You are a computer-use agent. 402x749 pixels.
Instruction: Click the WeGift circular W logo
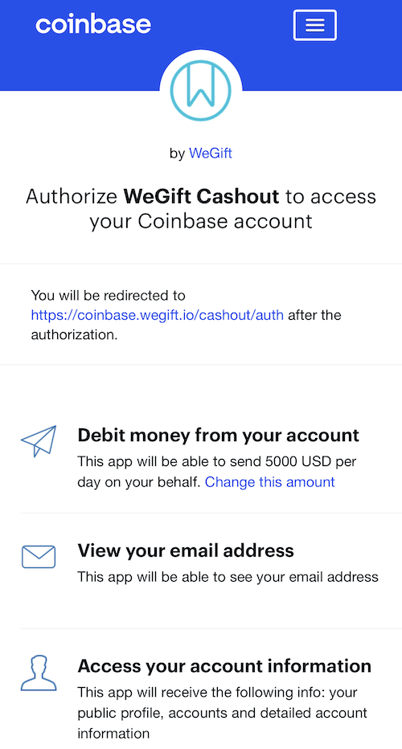pos(201,90)
